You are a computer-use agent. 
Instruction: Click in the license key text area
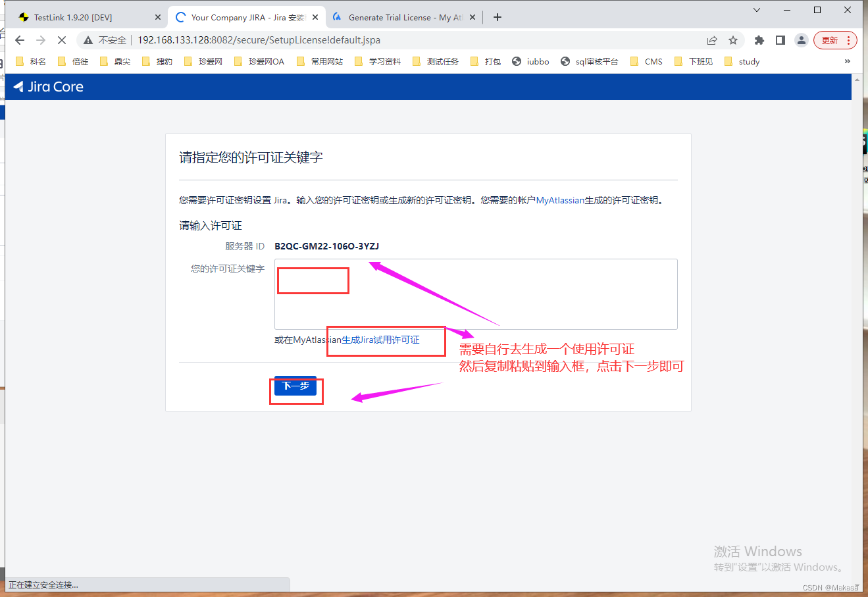pos(476,294)
